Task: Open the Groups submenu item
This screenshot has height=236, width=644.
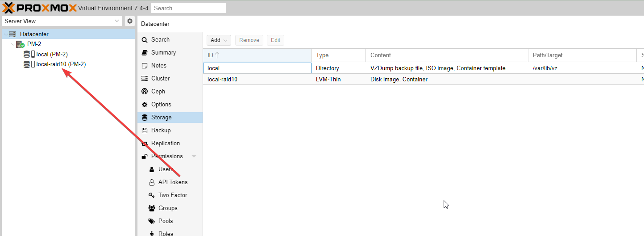Action: click(170, 208)
